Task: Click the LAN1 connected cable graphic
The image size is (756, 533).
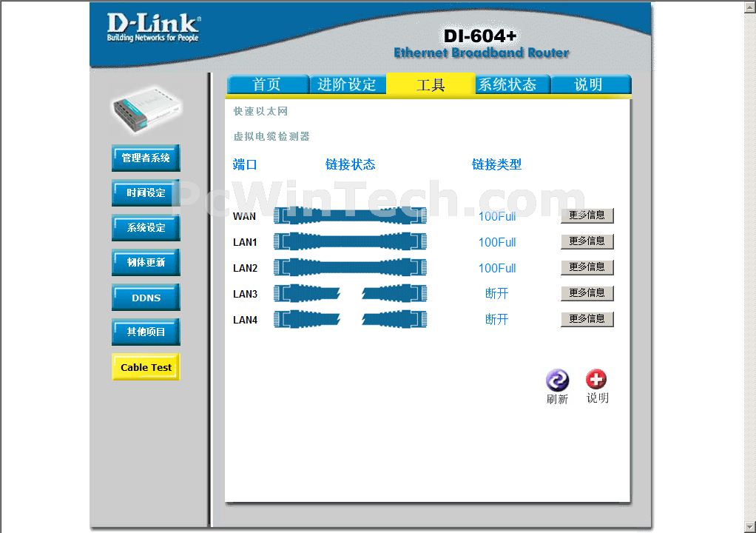Action: [350, 241]
